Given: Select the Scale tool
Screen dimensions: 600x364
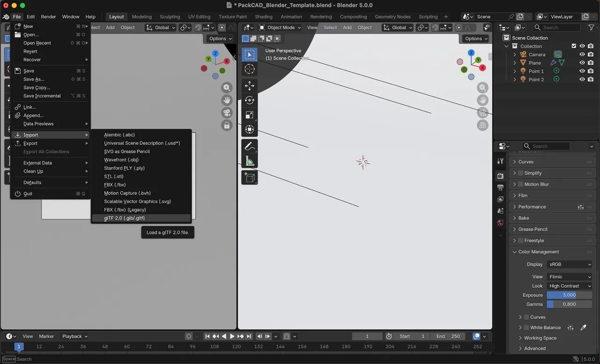Looking at the screenshot, I should [249, 114].
